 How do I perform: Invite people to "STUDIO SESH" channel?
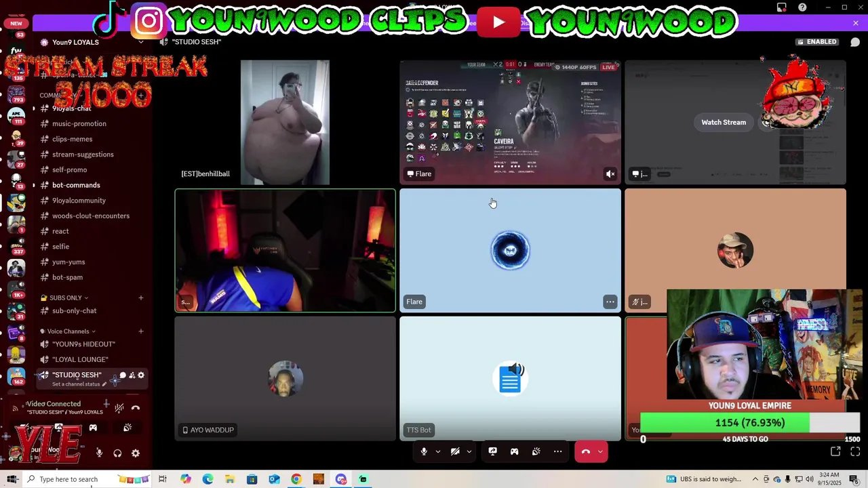pos(132,375)
